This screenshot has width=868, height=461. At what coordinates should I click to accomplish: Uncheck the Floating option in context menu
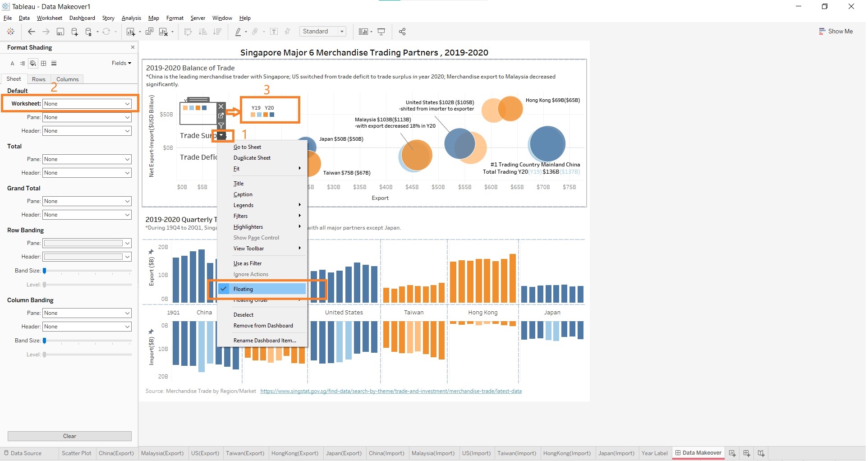[x=262, y=289]
